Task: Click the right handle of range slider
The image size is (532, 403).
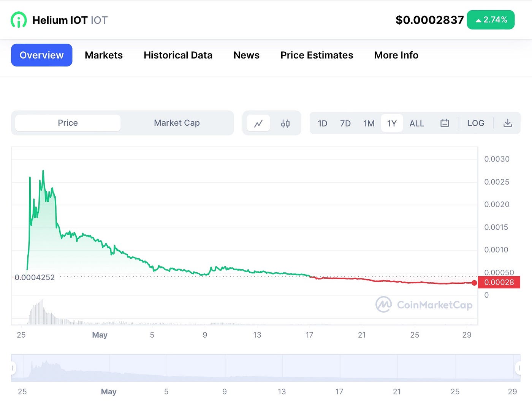Action: tap(518, 368)
